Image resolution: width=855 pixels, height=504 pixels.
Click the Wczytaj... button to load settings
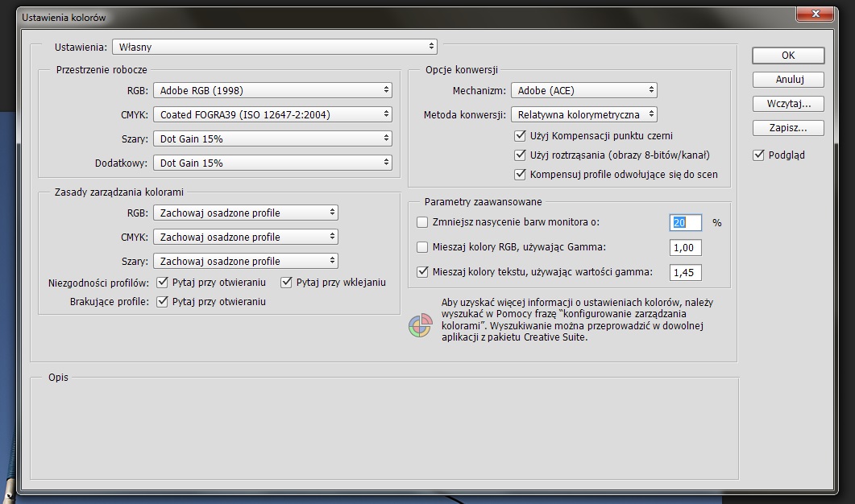point(788,104)
